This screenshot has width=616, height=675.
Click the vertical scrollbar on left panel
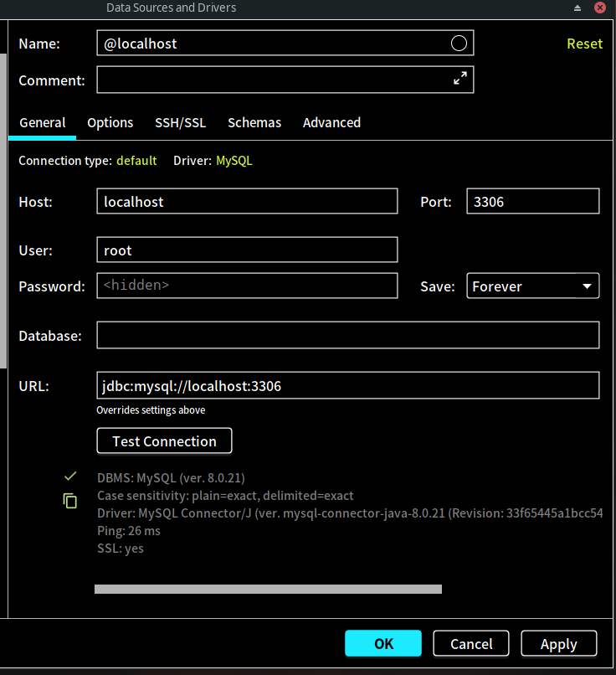click(x=3, y=211)
